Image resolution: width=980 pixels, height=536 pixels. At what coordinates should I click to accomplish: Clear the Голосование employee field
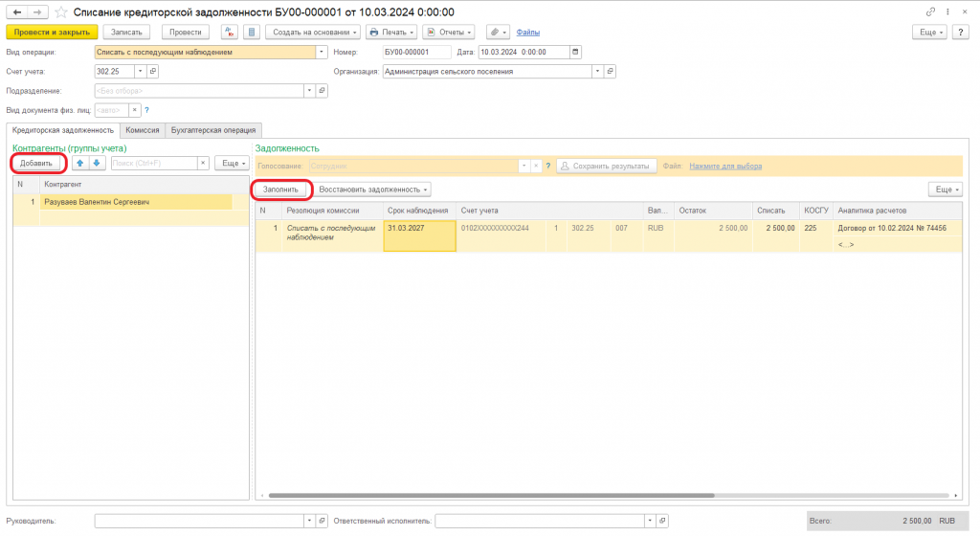pos(536,167)
